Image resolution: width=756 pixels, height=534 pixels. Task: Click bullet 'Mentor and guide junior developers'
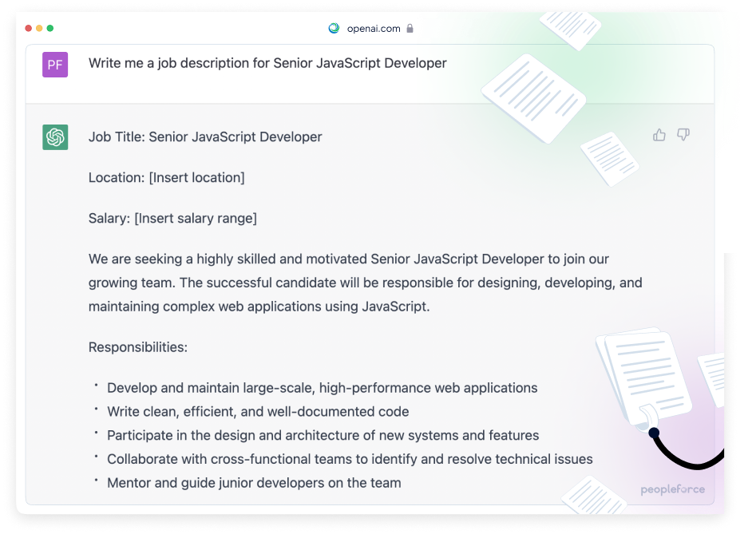click(254, 483)
